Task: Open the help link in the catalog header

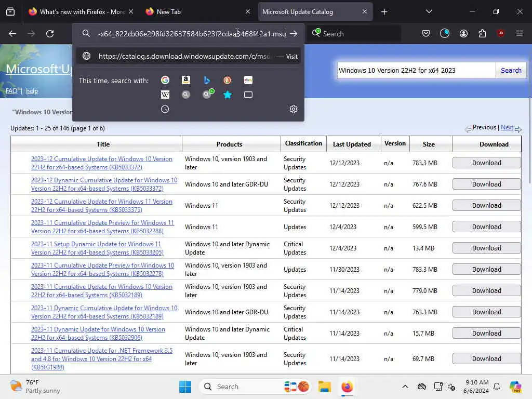Action: click(x=32, y=91)
